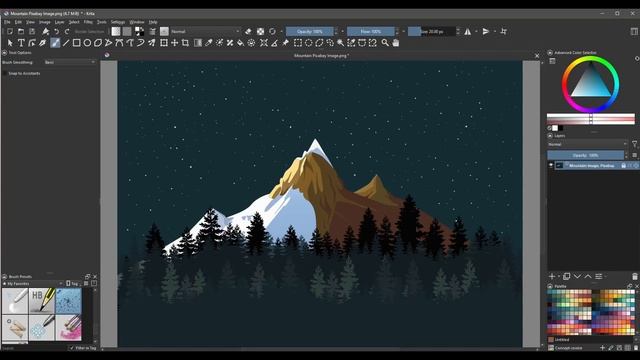Expand the vertical mirror options arrow

pyautogui.click(x=495, y=31)
